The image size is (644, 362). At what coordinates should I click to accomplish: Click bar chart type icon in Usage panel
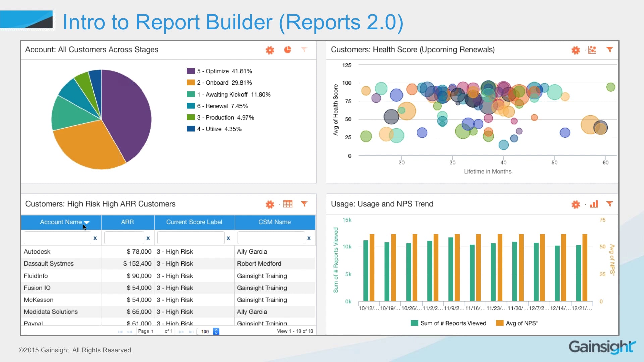point(594,204)
